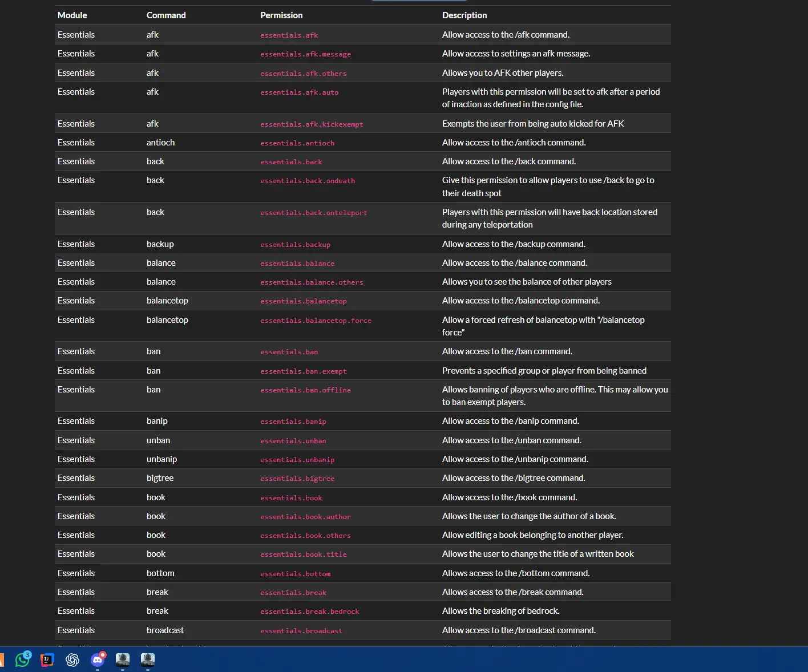Select the essentials.back.ondeath permission
This screenshot has height=672, width=808.
click(x=308, y=181)
